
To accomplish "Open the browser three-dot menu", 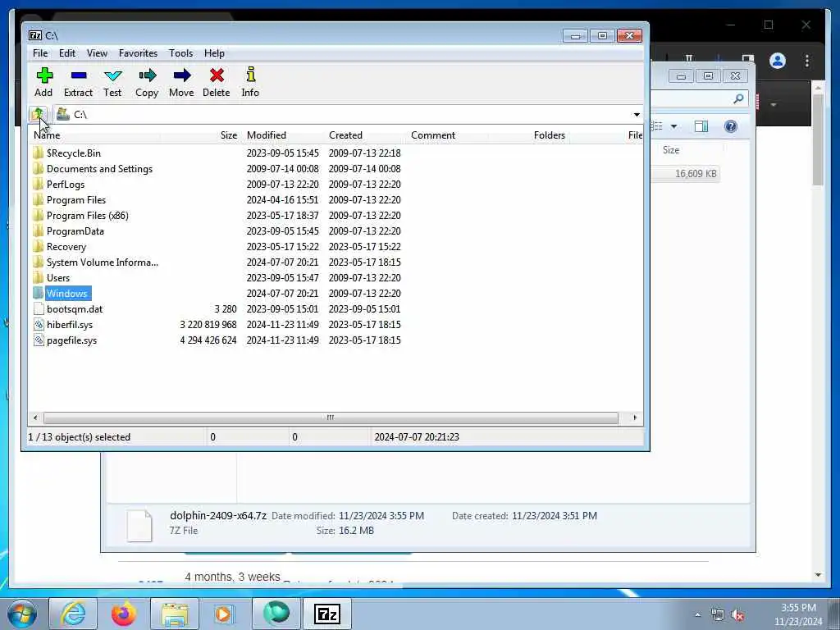I will [807, 61].
